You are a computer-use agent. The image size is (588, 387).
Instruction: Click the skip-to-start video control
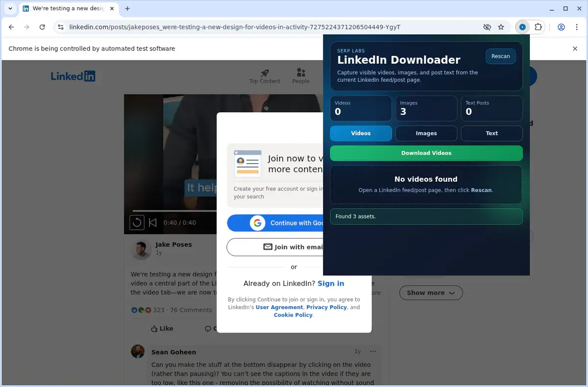click(153, 222)
